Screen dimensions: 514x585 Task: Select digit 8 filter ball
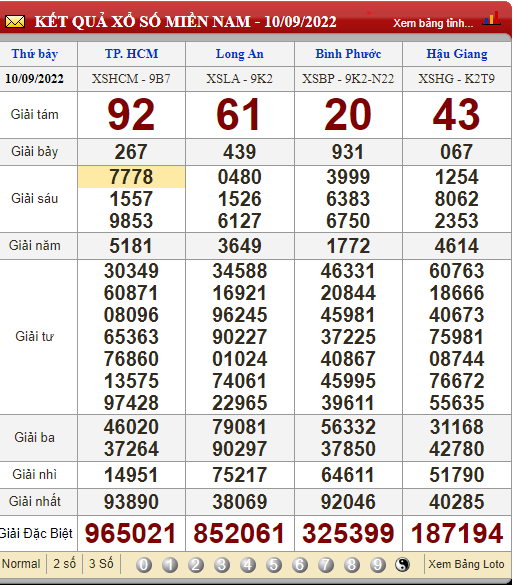point(352,564)
